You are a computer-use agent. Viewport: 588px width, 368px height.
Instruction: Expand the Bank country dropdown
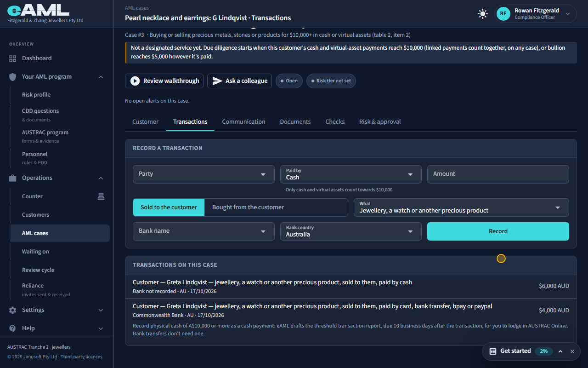(351, 231)
